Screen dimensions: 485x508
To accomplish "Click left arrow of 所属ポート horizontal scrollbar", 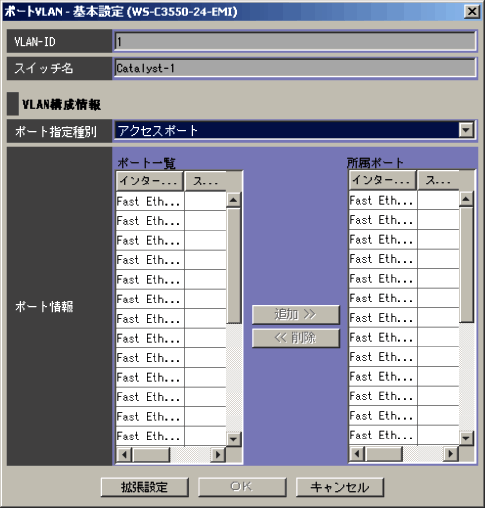I will (x=357, y=454).
